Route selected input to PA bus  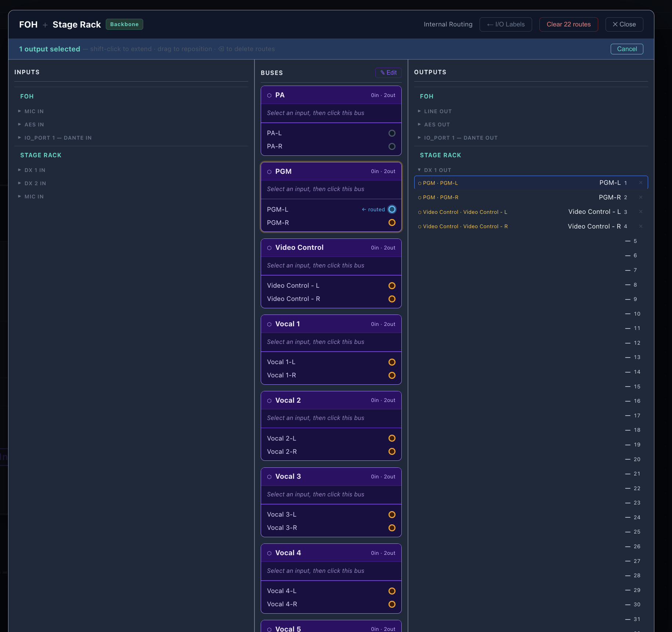coord(331,113)
